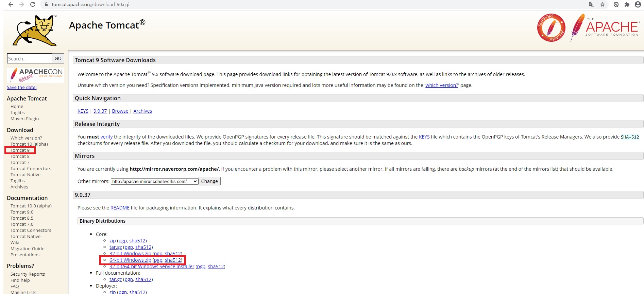Open Migration Guide sidebar link

click(28, 249)
